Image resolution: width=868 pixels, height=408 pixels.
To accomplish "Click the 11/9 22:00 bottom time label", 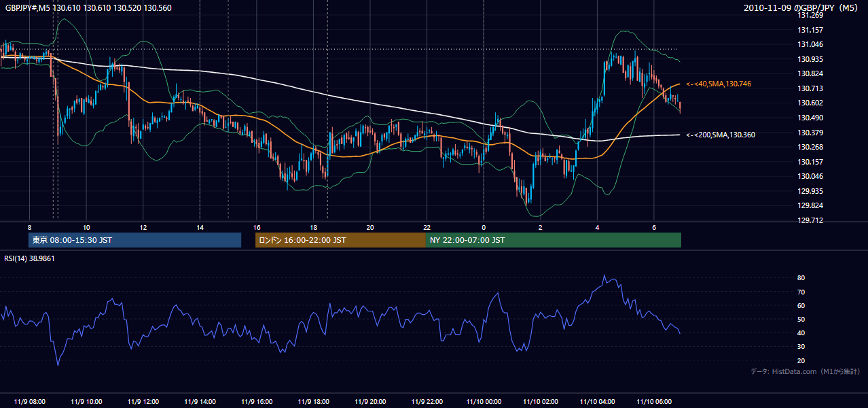I will (x=427, y=402).
